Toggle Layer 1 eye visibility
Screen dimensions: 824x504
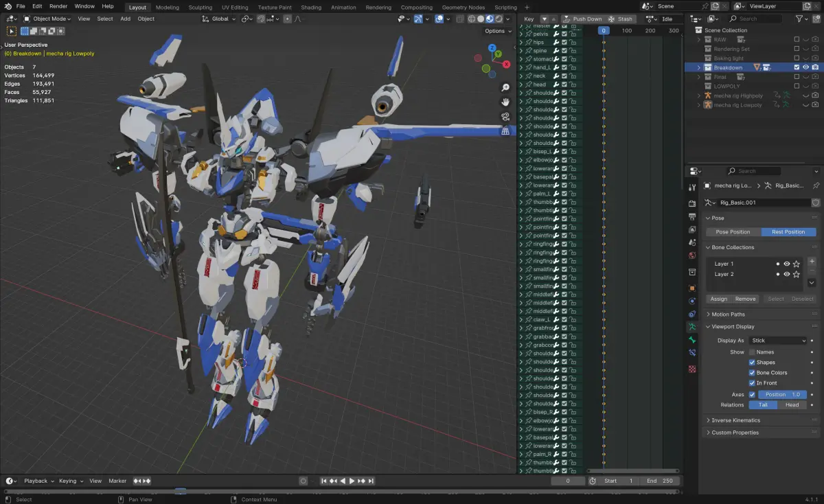coord(787,264)
